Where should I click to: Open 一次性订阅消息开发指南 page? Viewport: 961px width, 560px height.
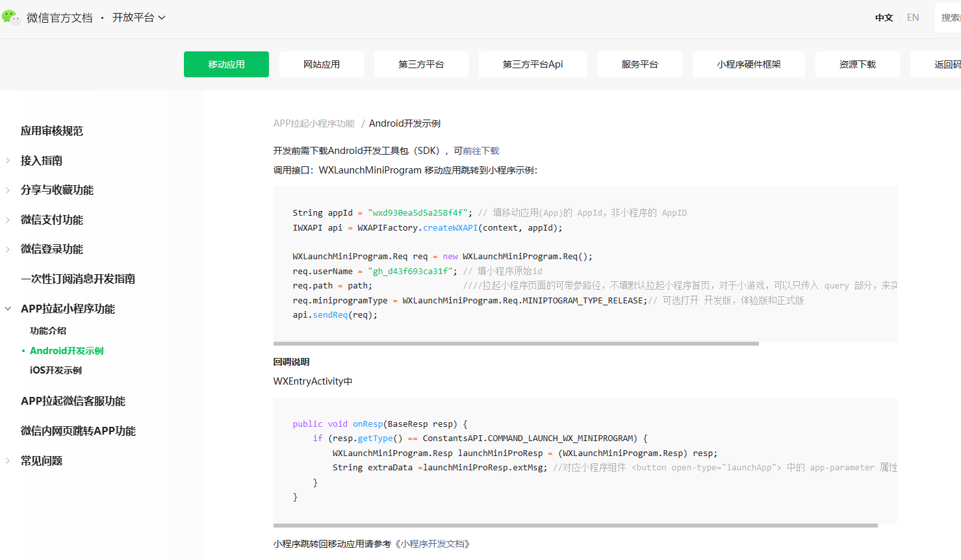pyautogui.click(x=78, y=279)
